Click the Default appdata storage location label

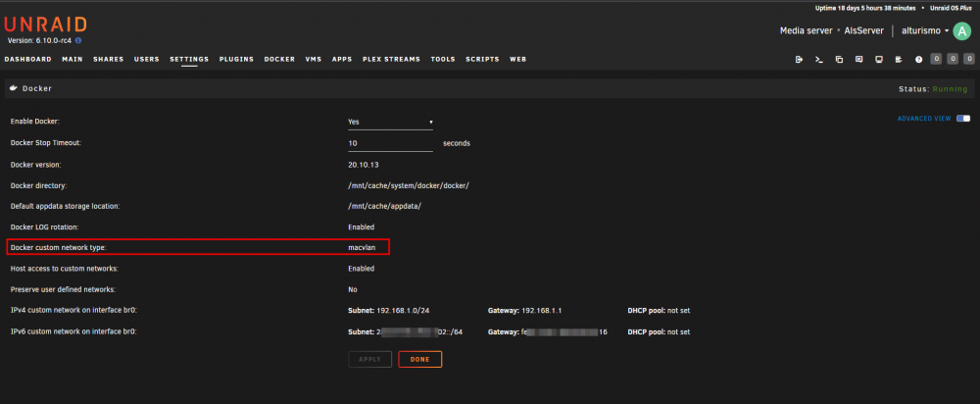[x=65, y=206]
